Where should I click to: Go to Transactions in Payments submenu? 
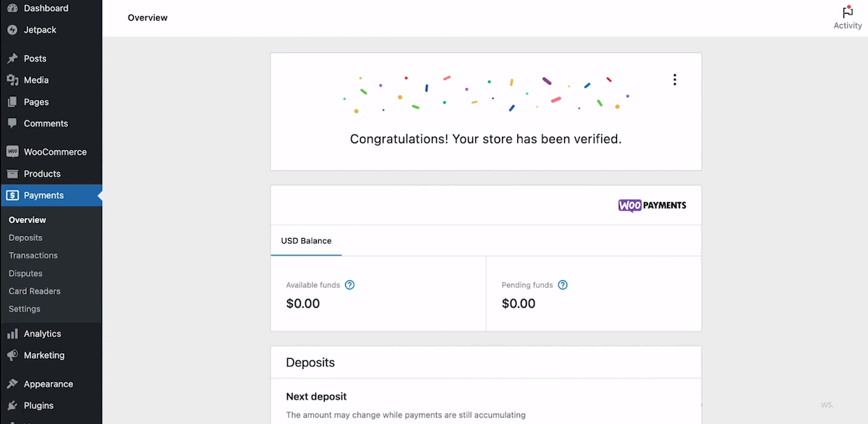(x=33, y=255)
